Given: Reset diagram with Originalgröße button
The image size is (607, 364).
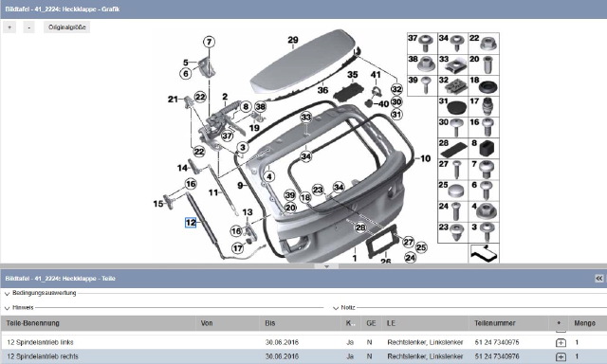Looking at the screenshot, I should [x=67, y=27].
